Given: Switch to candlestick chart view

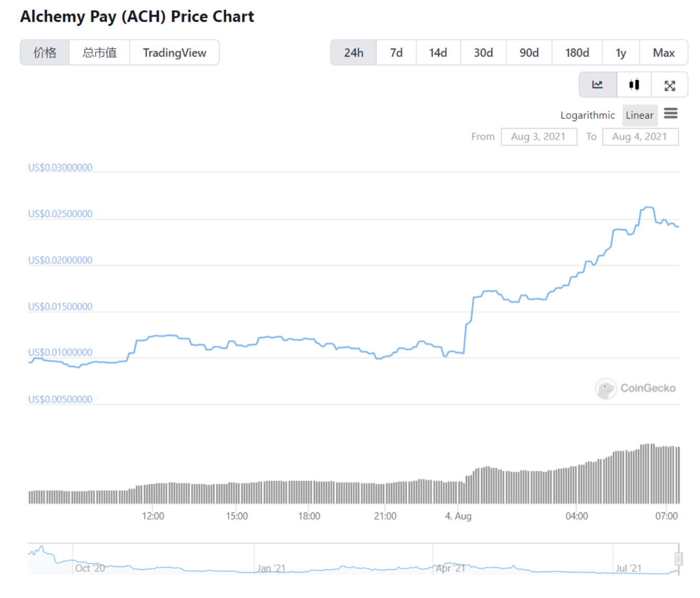Looking at the screenshot, I should 634,84.
